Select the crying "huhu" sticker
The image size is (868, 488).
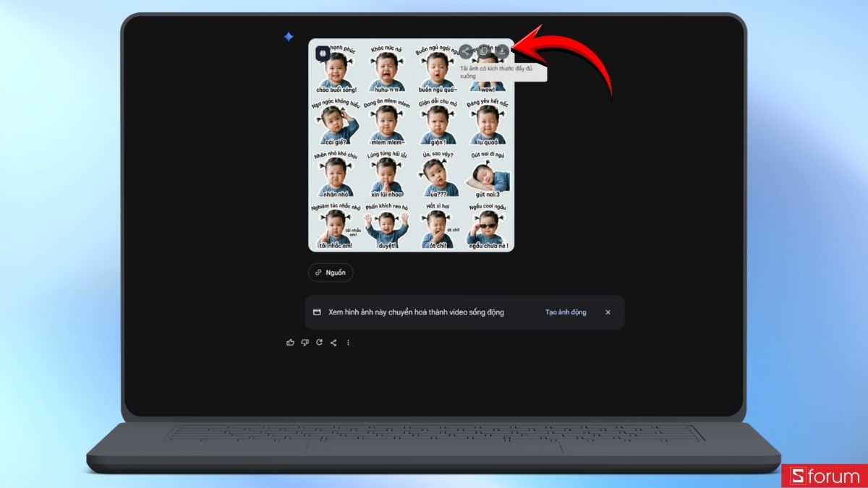click(x=386, y=72)
